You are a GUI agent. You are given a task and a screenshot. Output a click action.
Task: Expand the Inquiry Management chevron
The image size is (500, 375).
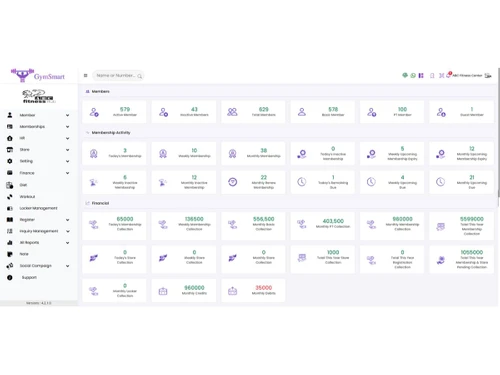coord(67,231)
